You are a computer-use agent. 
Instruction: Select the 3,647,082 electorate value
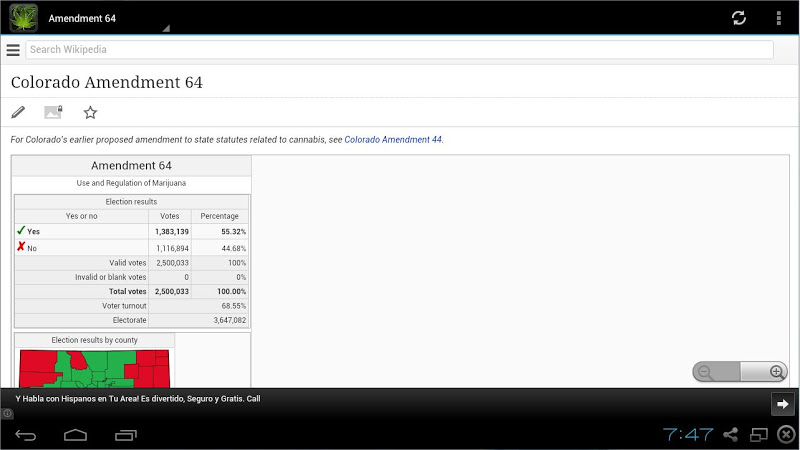pos(230,320)
